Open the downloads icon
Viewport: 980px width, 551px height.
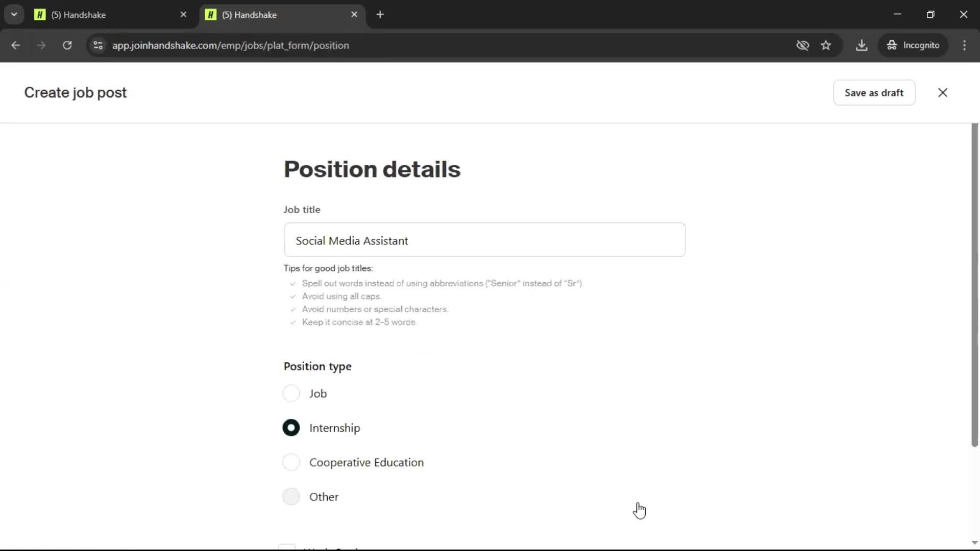click(862, 45)
